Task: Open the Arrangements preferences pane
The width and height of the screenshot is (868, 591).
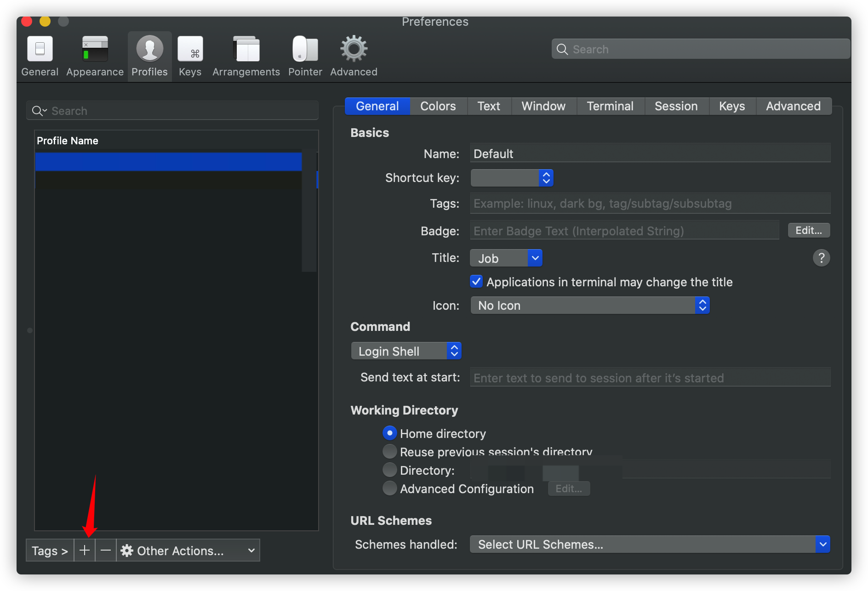Action: [246, 55]
